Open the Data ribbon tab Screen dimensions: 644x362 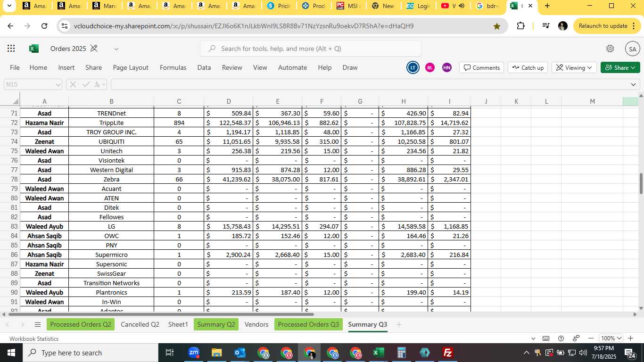tap(204, 67)
